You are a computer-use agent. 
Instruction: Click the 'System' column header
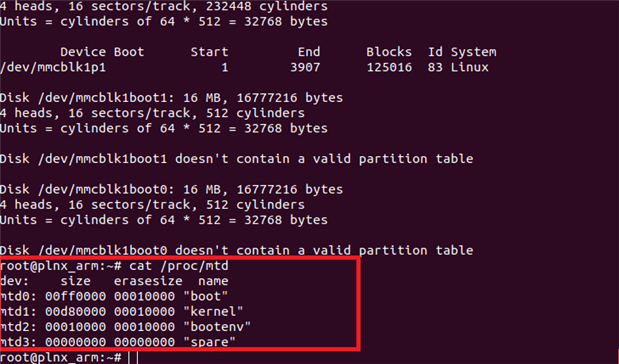point(473,52)
